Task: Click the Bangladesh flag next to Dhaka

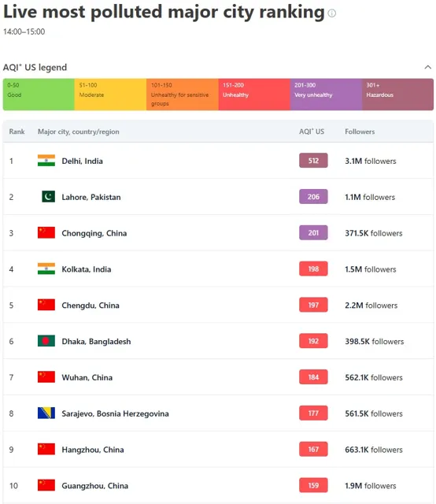Action: 46,341
